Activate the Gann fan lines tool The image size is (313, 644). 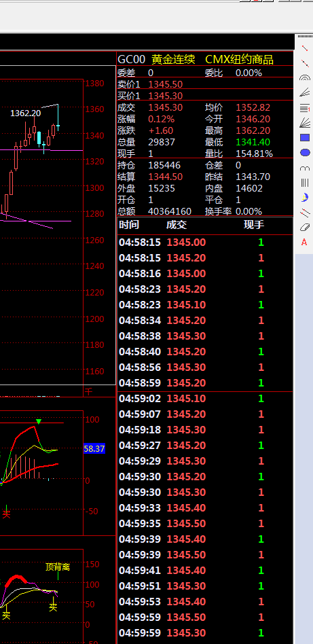(304, 122)
